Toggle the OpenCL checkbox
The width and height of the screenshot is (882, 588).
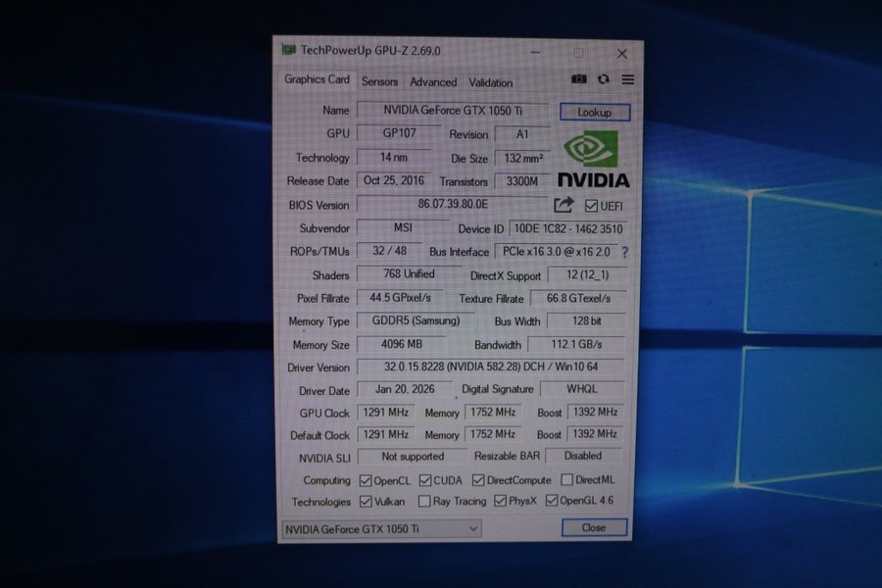(x=366, y=480)
